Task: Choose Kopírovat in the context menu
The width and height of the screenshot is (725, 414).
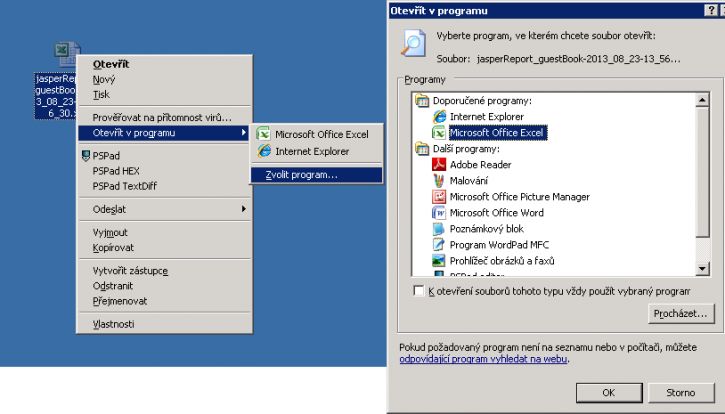Action: click(x=164, y=247)
